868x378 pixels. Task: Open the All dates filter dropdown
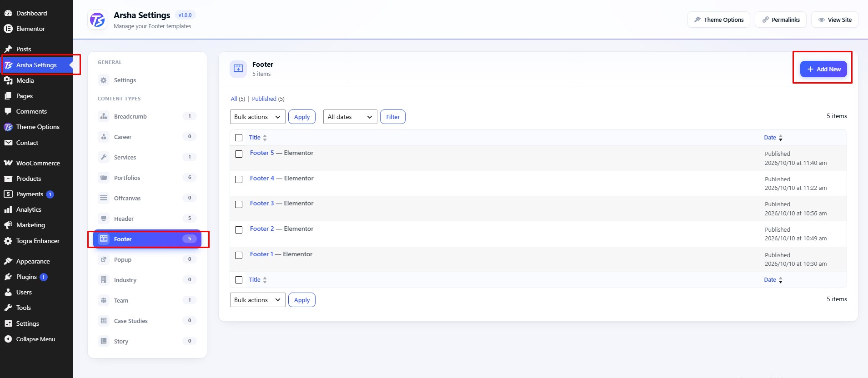coord(350,117)
